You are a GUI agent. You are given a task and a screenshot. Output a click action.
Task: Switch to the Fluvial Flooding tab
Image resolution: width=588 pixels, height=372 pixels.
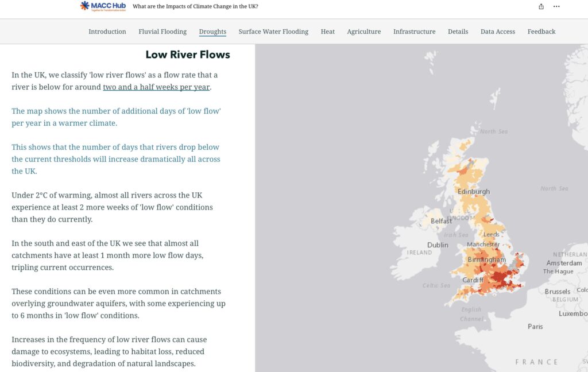163,32
